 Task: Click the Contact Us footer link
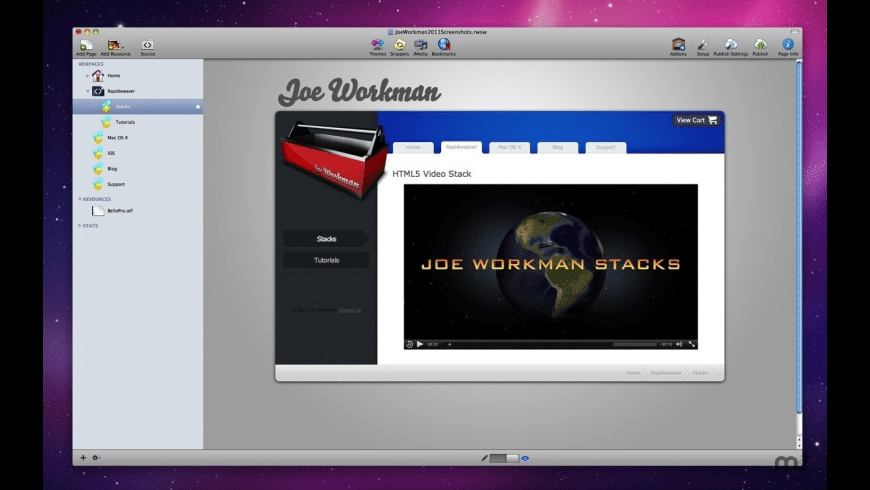pos(350,310)
